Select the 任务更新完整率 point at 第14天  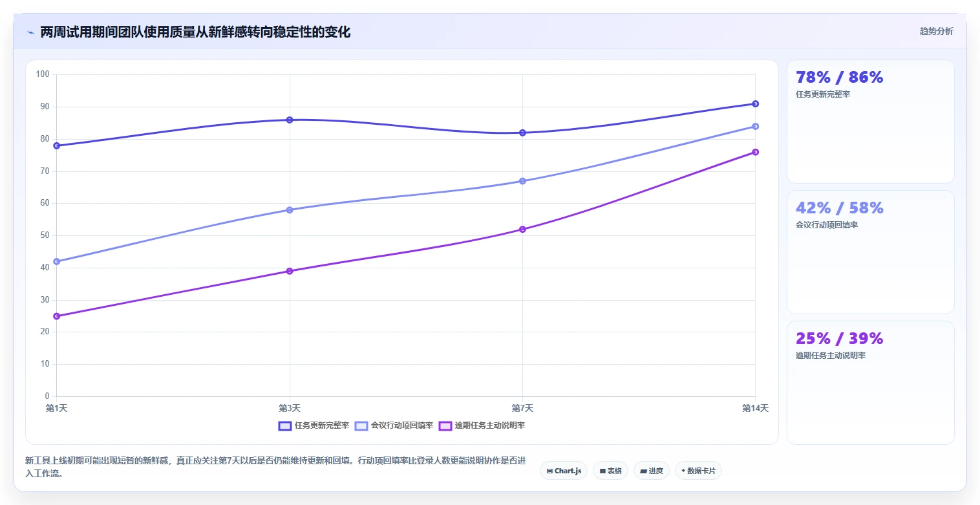[755, 103]
